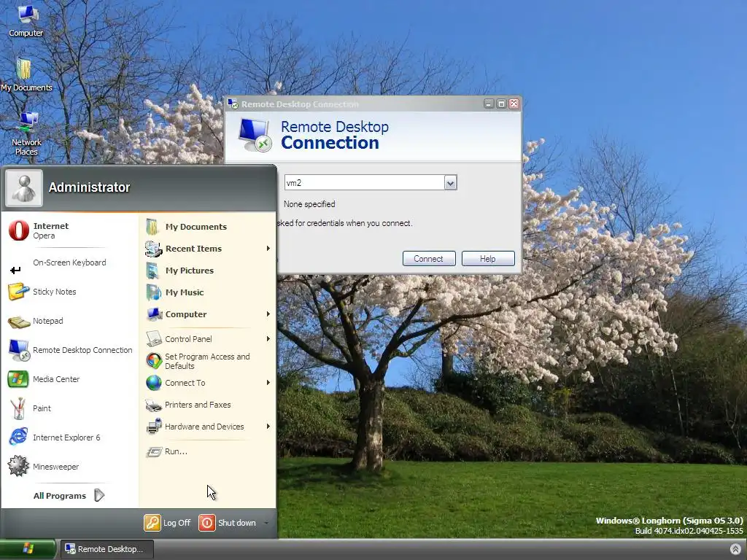Open the Run... menu label
This screenshot has width=747, height=560.
pyautogui.click(x=176, y=451)
